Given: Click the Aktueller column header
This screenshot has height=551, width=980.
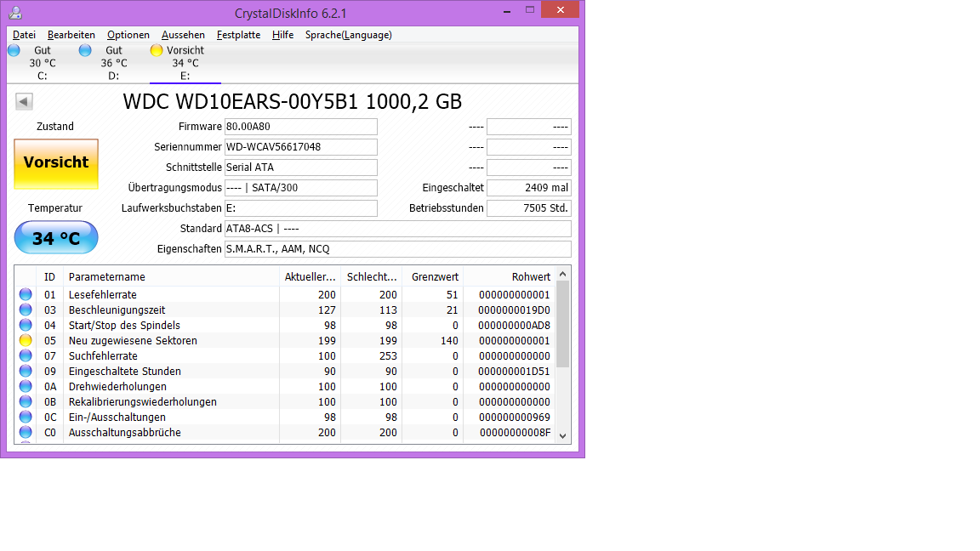Looking at the screenshot, I should [310, 276].
